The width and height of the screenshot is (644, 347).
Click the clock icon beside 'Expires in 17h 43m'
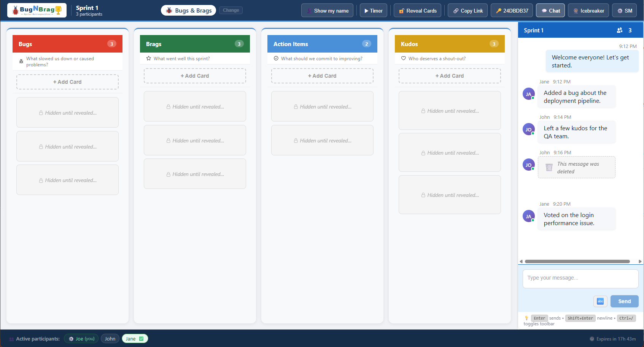point(592,339)
